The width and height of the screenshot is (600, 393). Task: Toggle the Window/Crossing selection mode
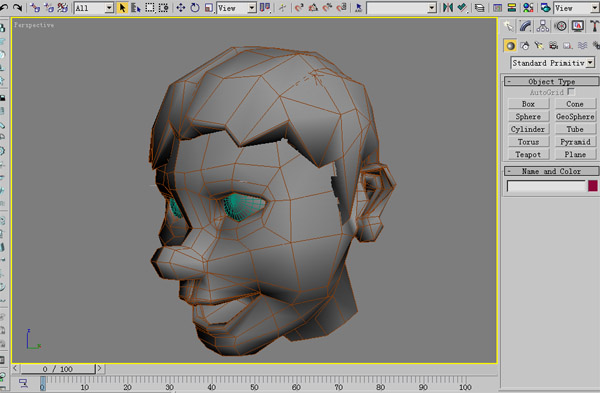pyautogui.click(x=164, y=7)
